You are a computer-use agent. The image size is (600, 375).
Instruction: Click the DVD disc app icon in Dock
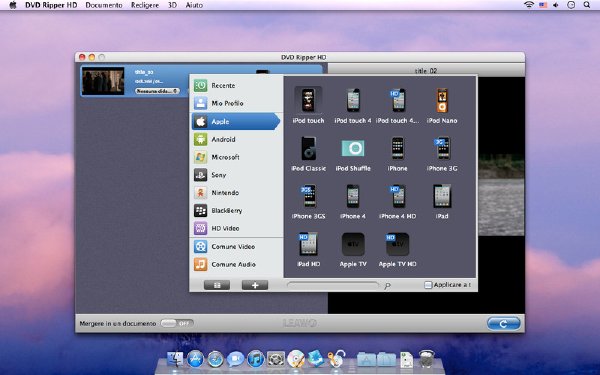296,359
